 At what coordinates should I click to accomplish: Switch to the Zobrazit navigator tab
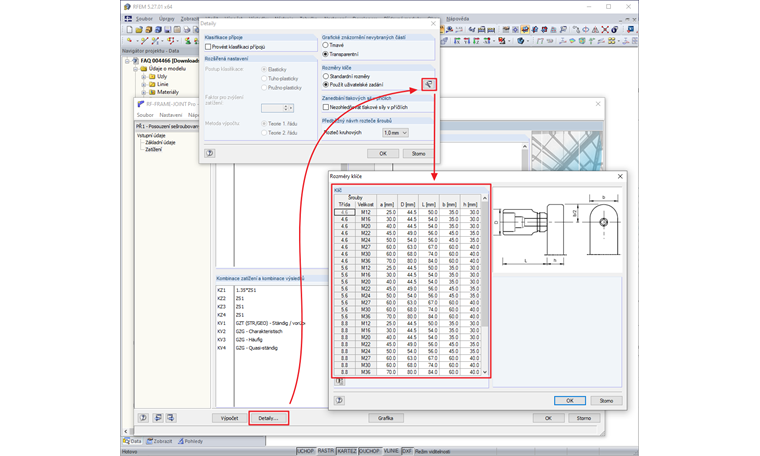coord(159,441)
